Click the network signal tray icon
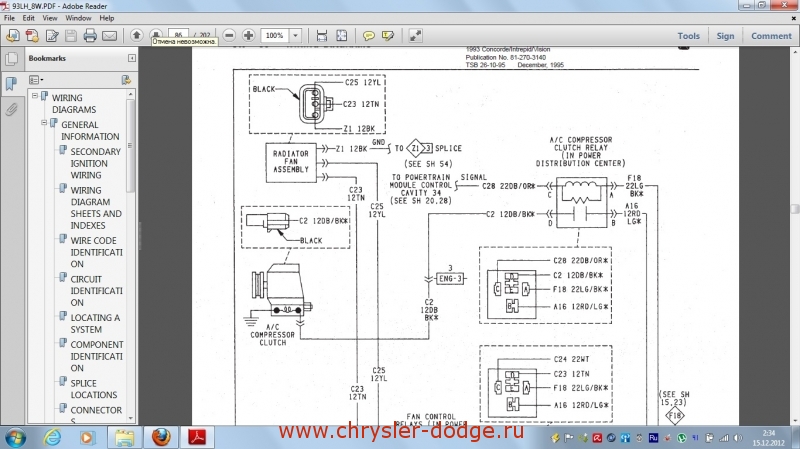This screenshot has height=449, width=800. click(x=724, y=438)
